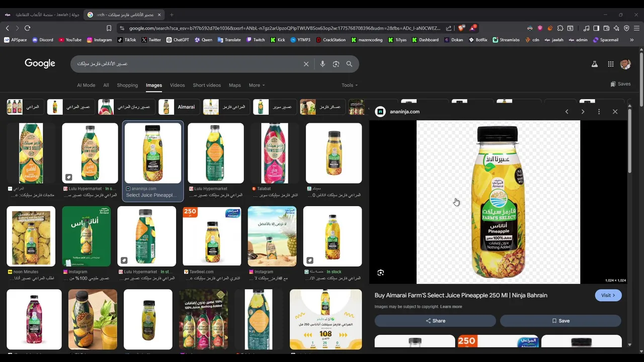The height and width of the screenshot is (362, 644).
Task: Clear the search query with the X
Action: coord(306,64)
